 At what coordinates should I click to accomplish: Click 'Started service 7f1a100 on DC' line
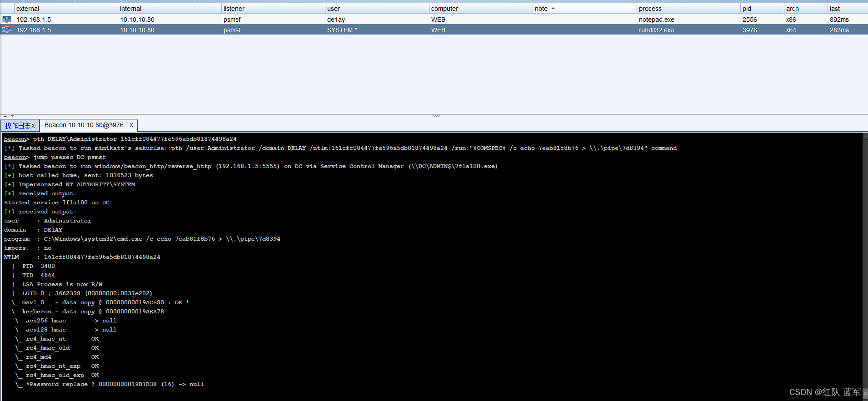tap(57, 203)
